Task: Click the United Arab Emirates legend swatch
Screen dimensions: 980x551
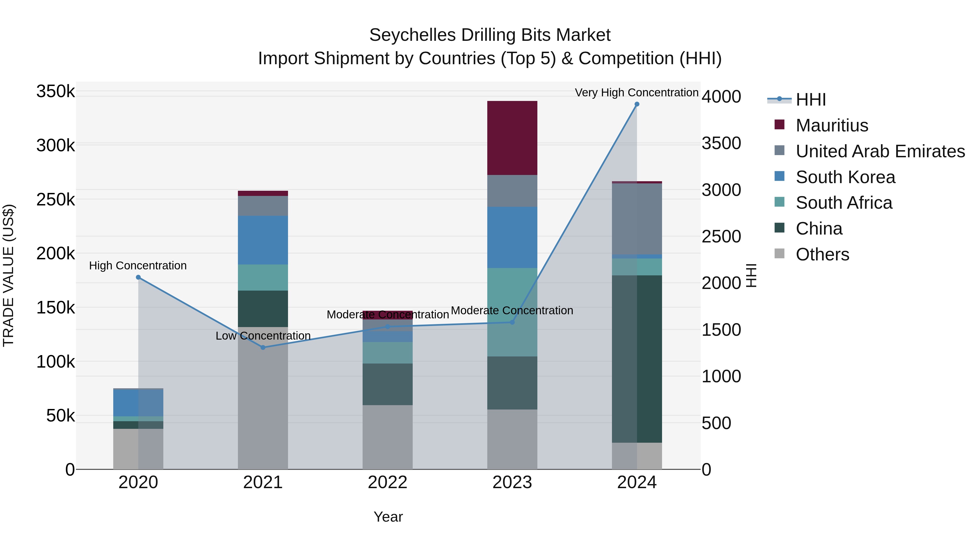Action: click(779, 150)
